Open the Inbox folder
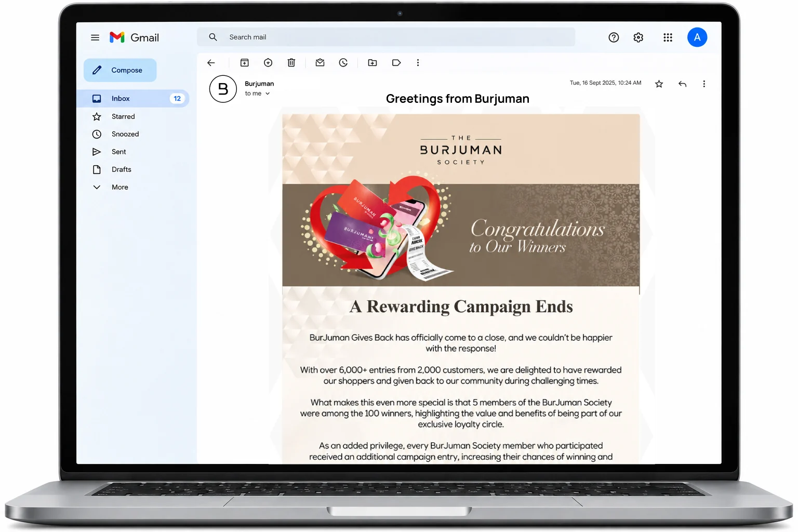 (x=133, y=98)
